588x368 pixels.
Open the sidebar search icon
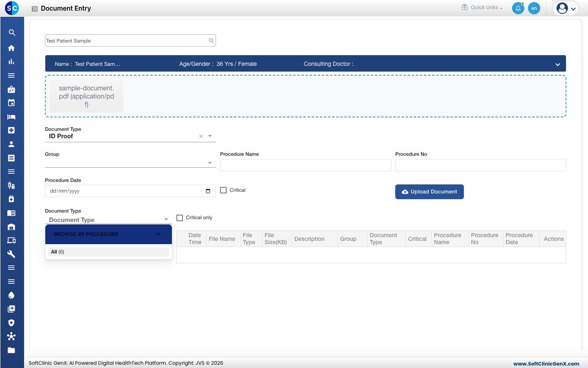coord(12,33)
